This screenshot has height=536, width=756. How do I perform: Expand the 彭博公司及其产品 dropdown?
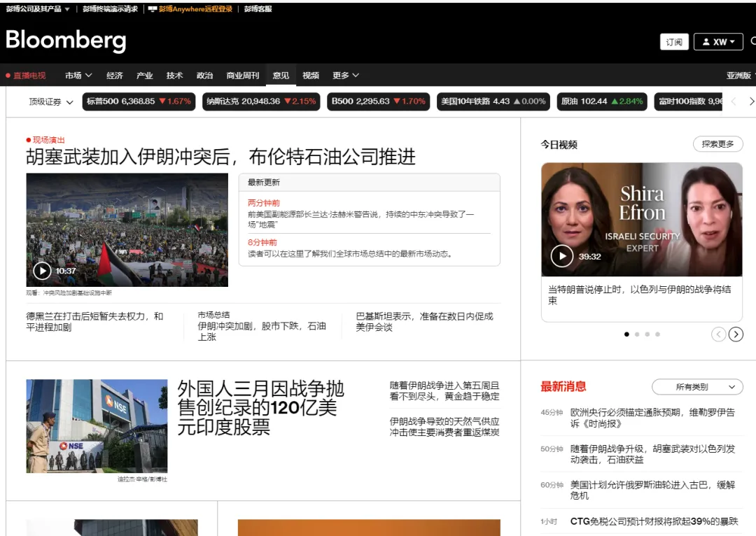click(x=38, y=8)
